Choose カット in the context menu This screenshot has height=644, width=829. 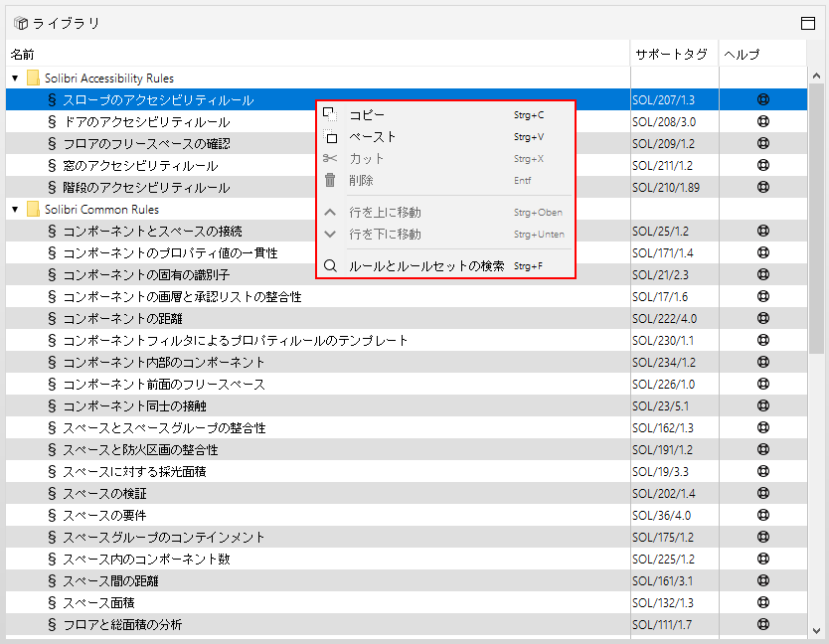tap(445, 159)
